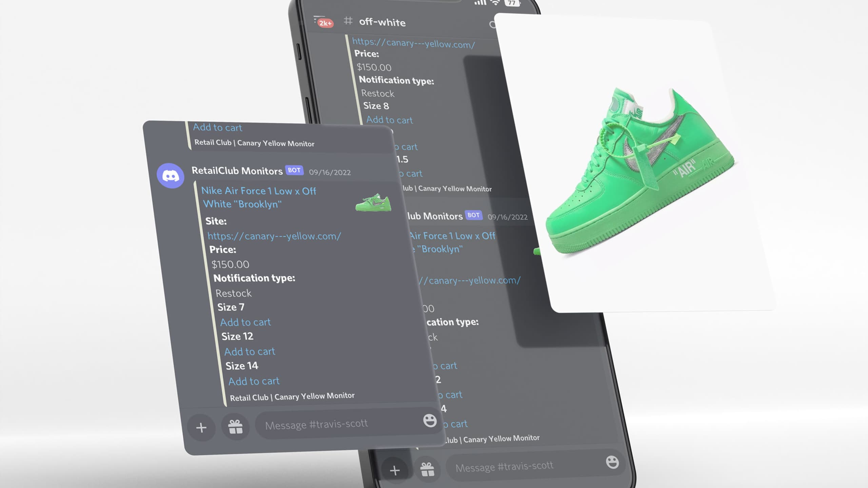Click the $150.00 price on phone screen

374,67
